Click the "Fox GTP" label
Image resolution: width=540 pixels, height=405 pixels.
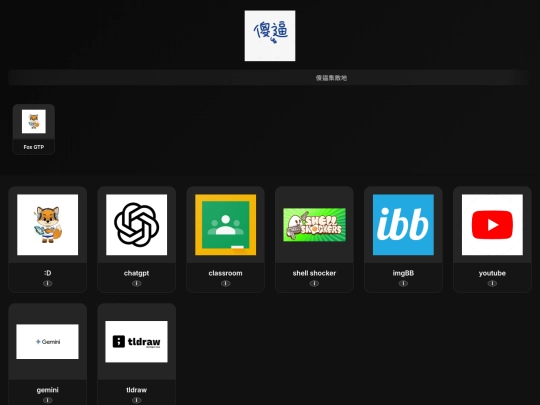coord(34,147)
